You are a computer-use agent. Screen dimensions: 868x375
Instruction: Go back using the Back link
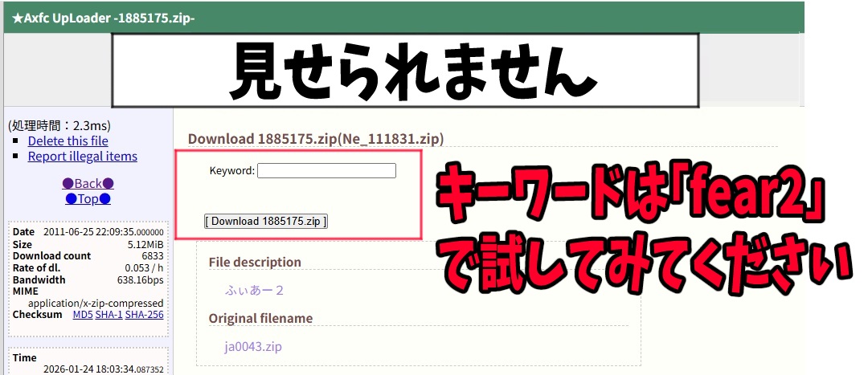tap(88, 183)
